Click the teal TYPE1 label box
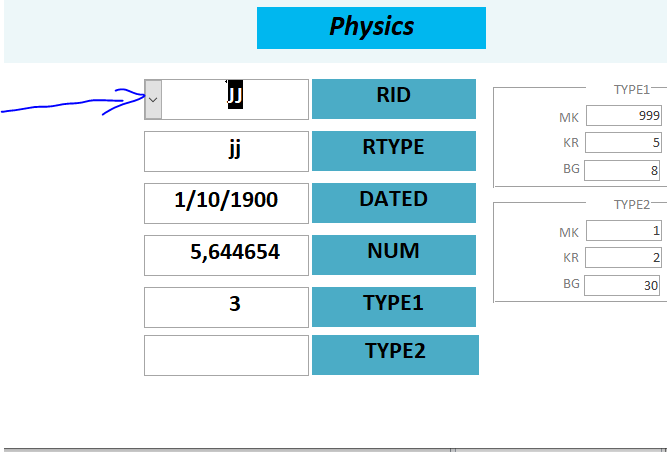The height and width of the screenshot is (452, 667). click(x=394, y=307)
